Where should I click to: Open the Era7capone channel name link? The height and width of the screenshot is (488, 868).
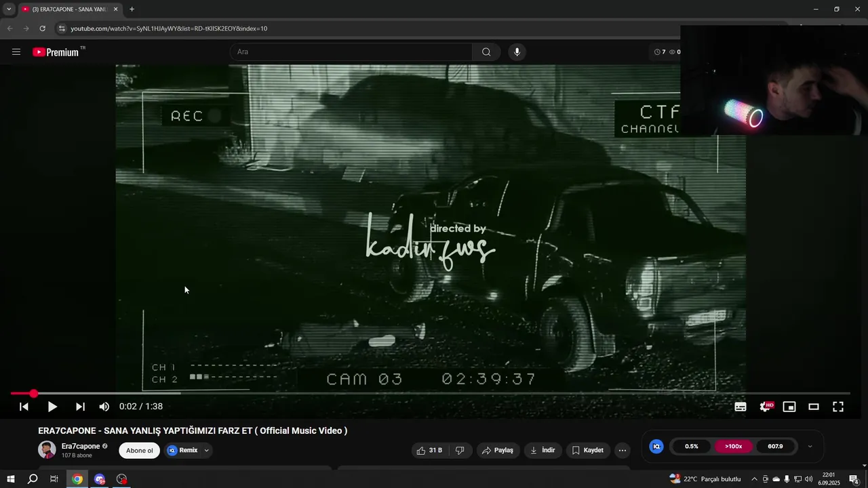click(81, 446)
